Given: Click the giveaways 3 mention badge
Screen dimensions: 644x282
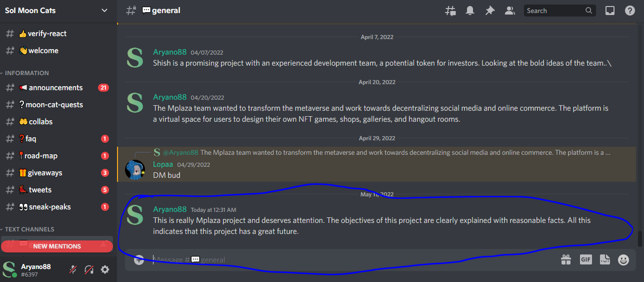Looking at the screenshot, I should [x=104, y=173].
